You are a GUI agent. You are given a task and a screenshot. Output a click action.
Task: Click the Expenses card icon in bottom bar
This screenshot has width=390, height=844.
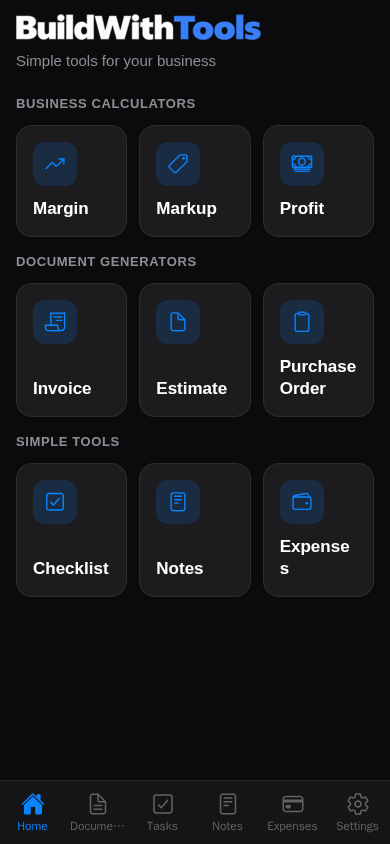(x=293, y=804)
